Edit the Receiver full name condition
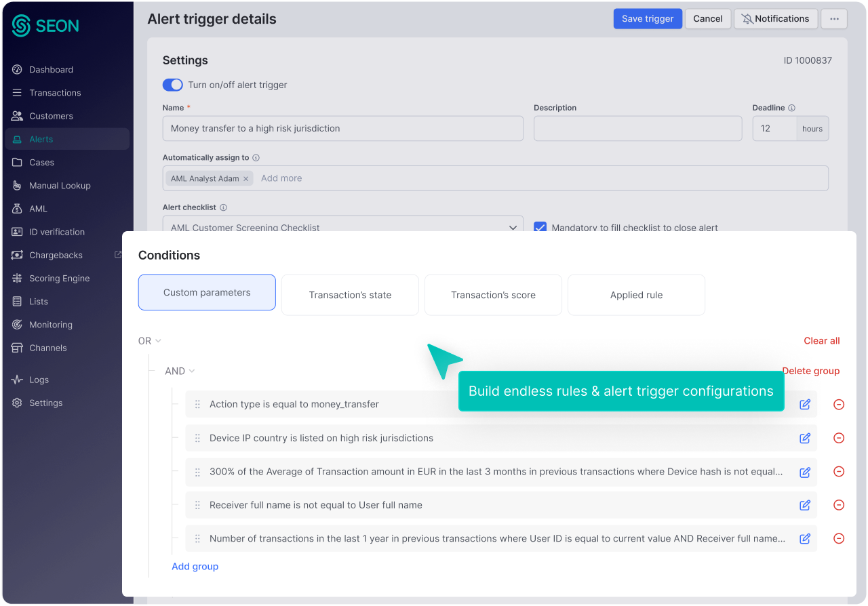868x606 pixels. click(805, 505)
